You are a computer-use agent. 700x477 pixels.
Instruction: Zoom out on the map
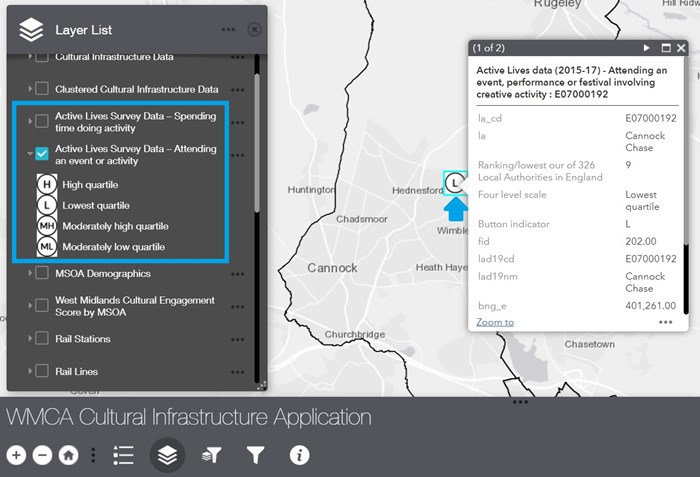(x=42, y=455)
